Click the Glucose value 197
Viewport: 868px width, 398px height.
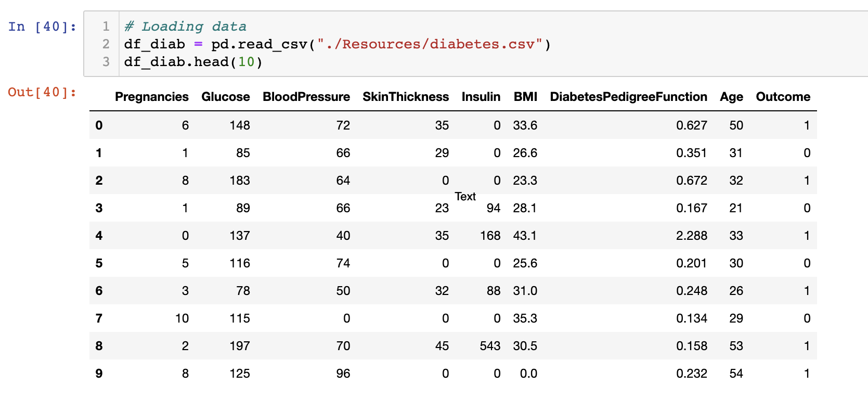(x=240, y=346)
